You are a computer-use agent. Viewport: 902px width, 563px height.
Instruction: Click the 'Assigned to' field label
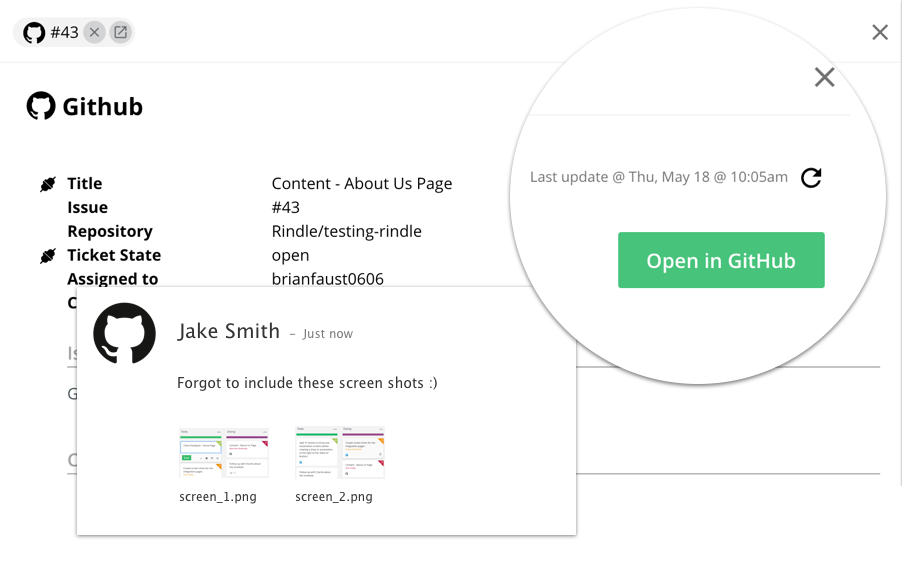pos(113,279)
